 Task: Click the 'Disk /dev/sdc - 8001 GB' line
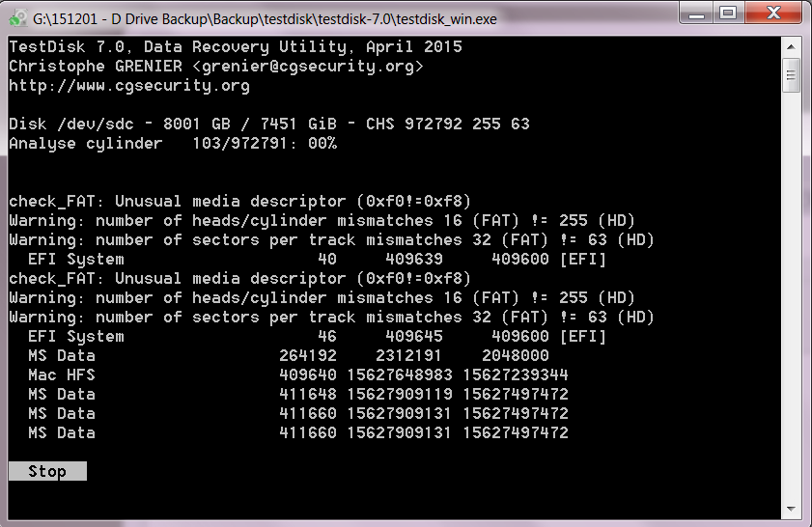(x=269, y=125)
